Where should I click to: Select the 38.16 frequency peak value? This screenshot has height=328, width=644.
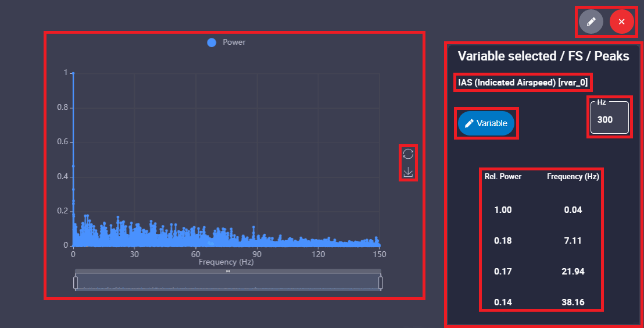573,302
